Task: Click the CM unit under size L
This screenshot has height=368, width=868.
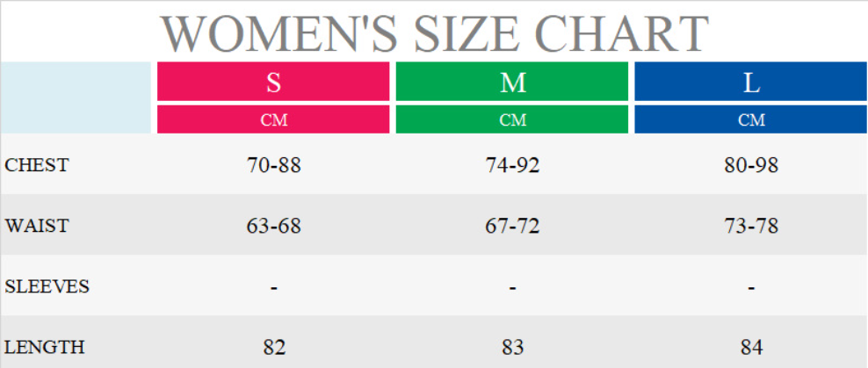Action: (x=751, y=120)
